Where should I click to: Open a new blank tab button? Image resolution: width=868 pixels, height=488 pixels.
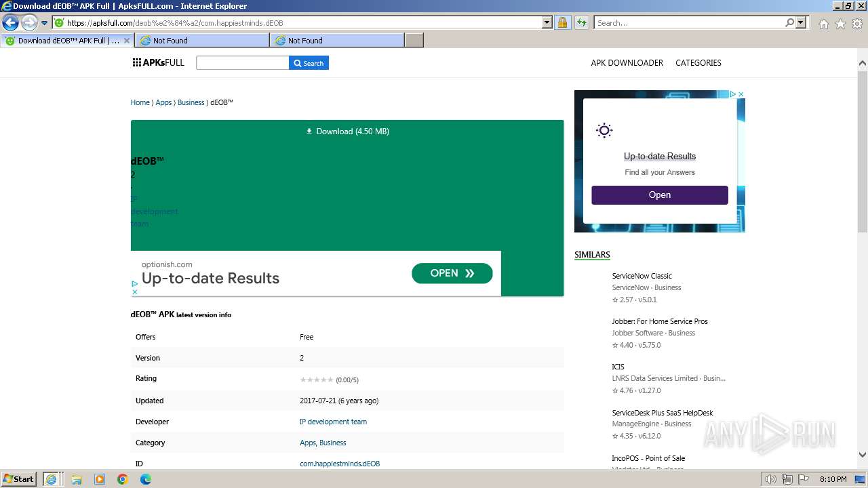point(414,41)
